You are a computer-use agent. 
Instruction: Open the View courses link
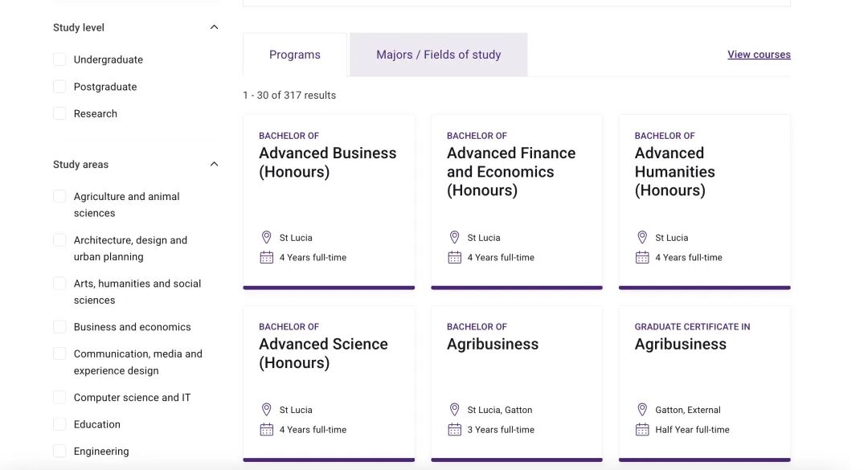click(x=759, y=55)
